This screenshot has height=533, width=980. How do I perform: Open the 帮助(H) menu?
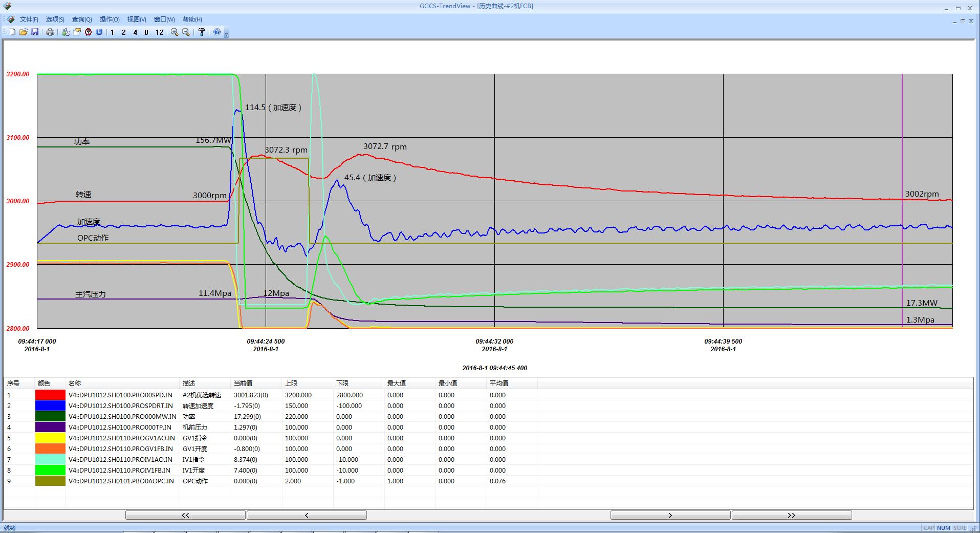[192, 19]
